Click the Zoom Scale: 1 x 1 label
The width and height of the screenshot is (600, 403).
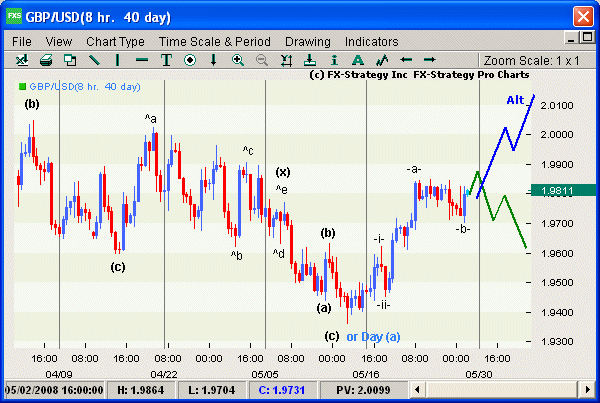532,60
